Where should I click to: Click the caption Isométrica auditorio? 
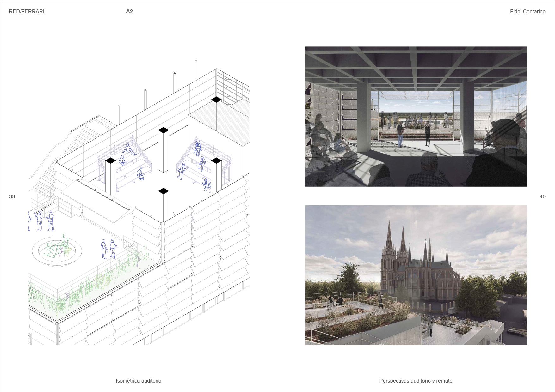point(139,381)
